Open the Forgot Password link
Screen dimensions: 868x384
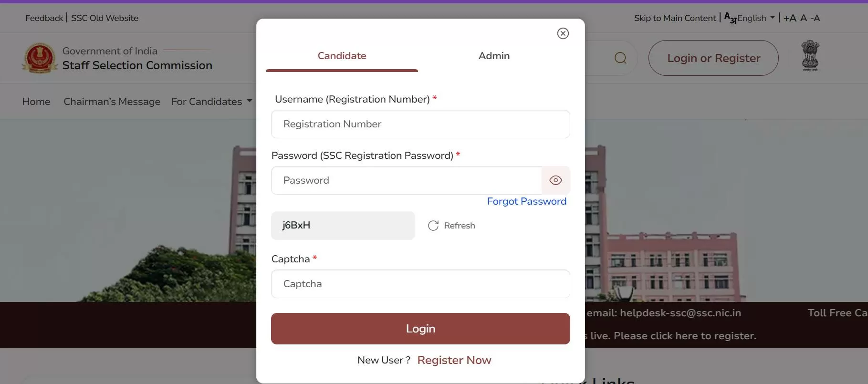527,201
